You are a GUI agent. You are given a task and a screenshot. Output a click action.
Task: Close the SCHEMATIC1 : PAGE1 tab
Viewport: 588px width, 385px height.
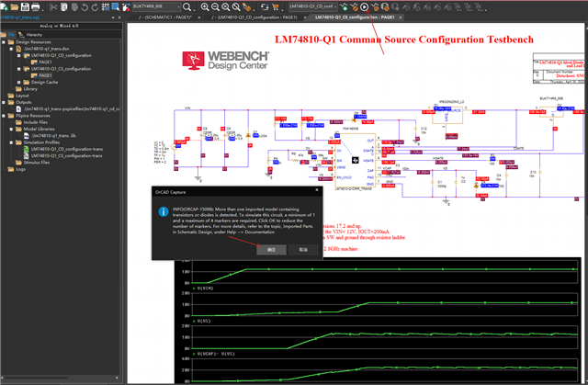[x=198, y=17]
